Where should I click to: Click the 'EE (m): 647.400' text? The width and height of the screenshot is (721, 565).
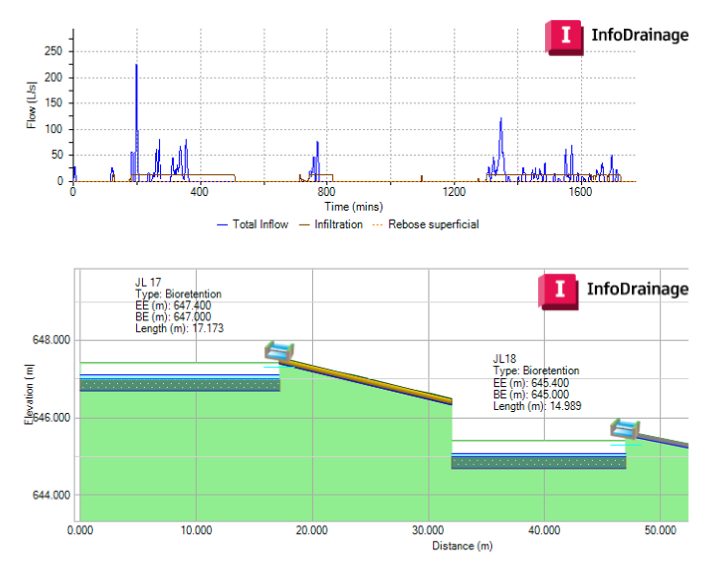[x=173, y=305]
